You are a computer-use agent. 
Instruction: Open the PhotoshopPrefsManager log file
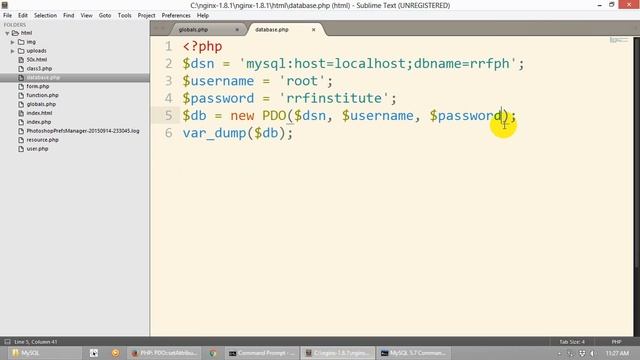tap(83, 131)
